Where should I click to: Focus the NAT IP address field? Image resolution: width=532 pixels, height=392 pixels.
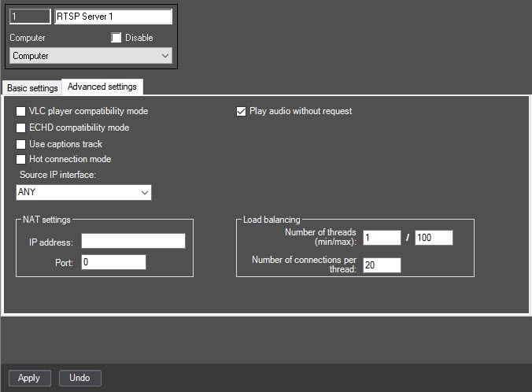[133, 241]
